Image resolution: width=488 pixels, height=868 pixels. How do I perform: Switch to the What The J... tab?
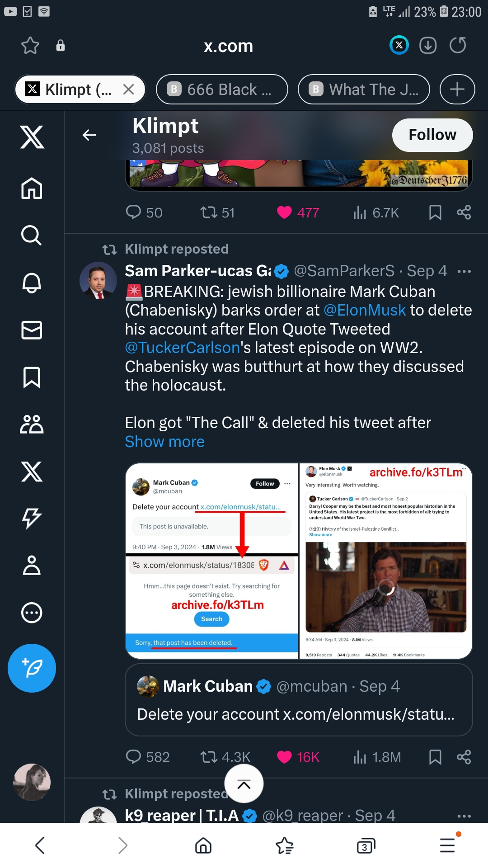[x=364, y=90]
